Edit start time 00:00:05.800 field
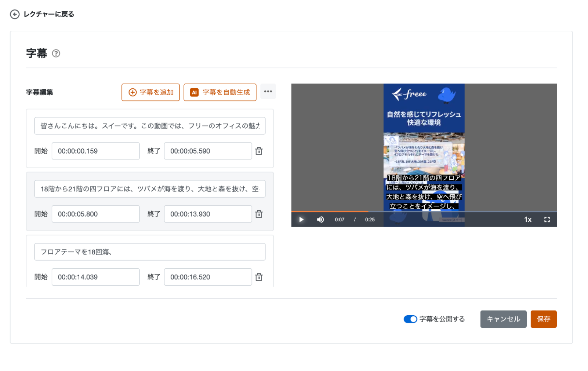 [95, 214]
